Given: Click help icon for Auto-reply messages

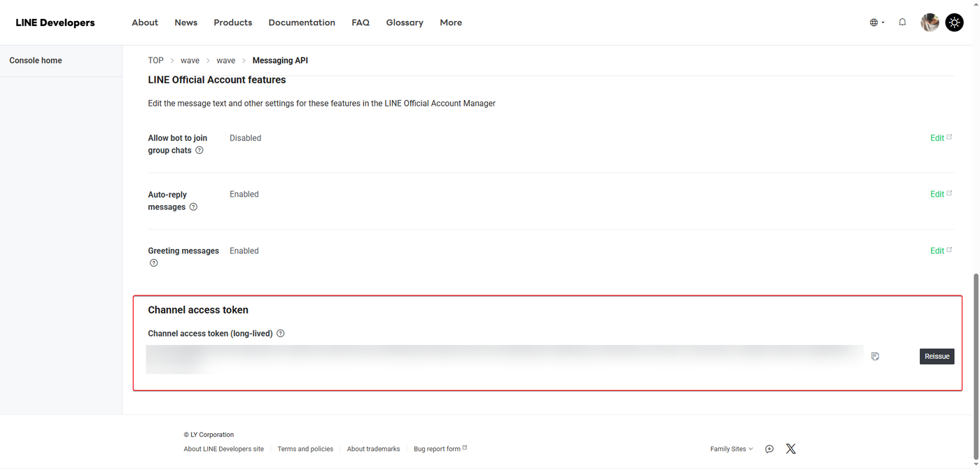Looking at the screenshot, I should [194, 207].
